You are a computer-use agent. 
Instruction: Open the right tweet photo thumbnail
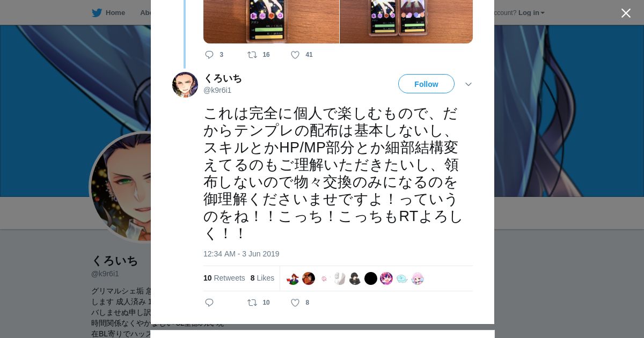(406, 21)
